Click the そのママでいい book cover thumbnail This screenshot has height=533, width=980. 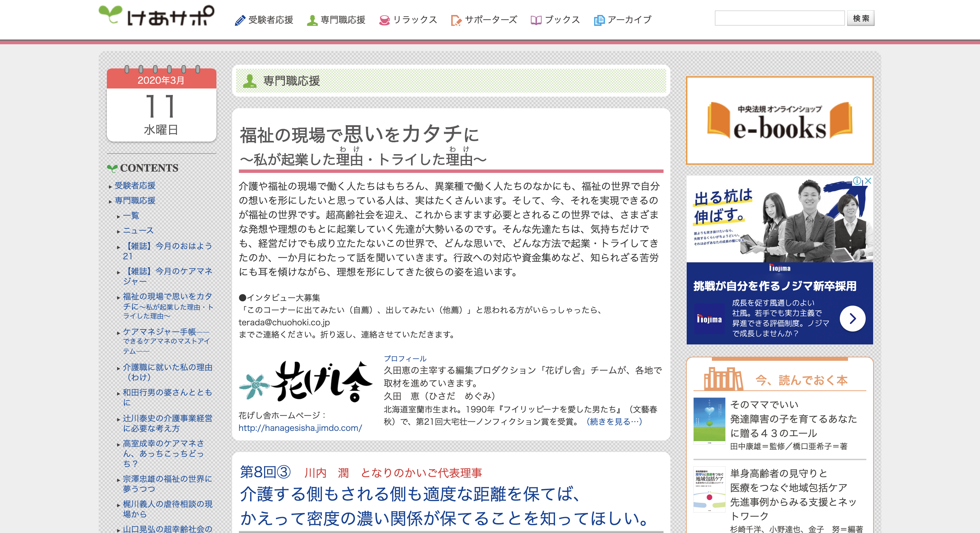[x=709, y=421]
